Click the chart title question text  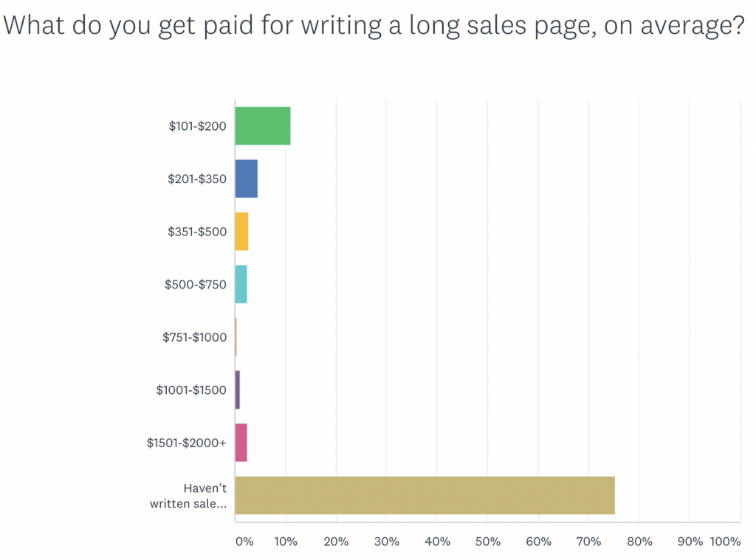point(373,27)
